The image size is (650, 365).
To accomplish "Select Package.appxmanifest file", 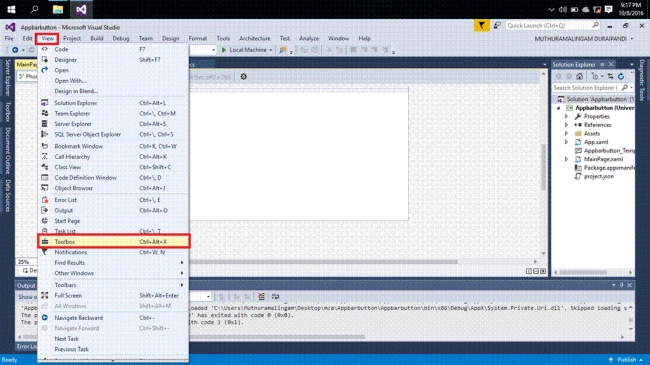I will tap(609, 168).
